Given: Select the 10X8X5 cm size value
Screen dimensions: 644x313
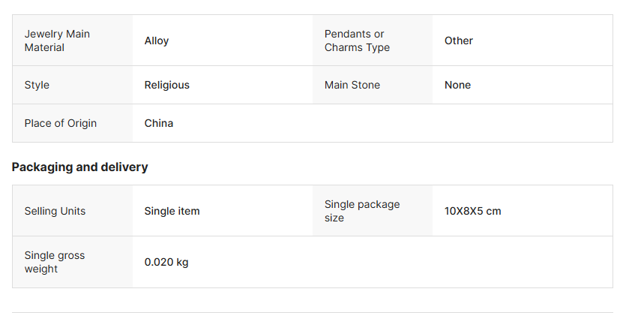Looking at the screenshot, I should coord(472,211).
